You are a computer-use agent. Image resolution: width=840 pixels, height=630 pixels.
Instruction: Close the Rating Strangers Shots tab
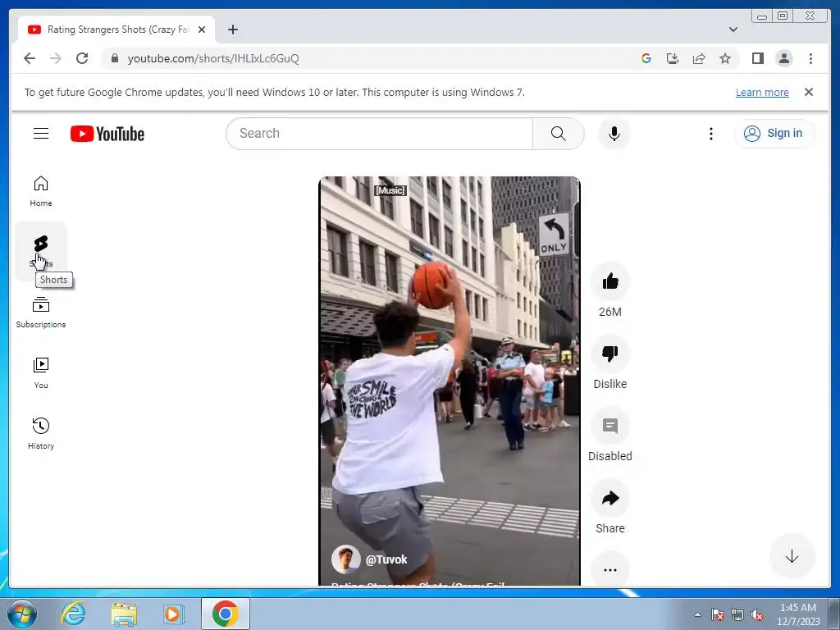pos(202,30)
